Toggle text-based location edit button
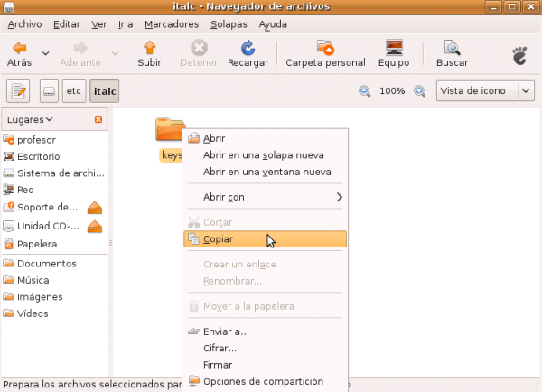The image size is (542, 392). [19, 91]
